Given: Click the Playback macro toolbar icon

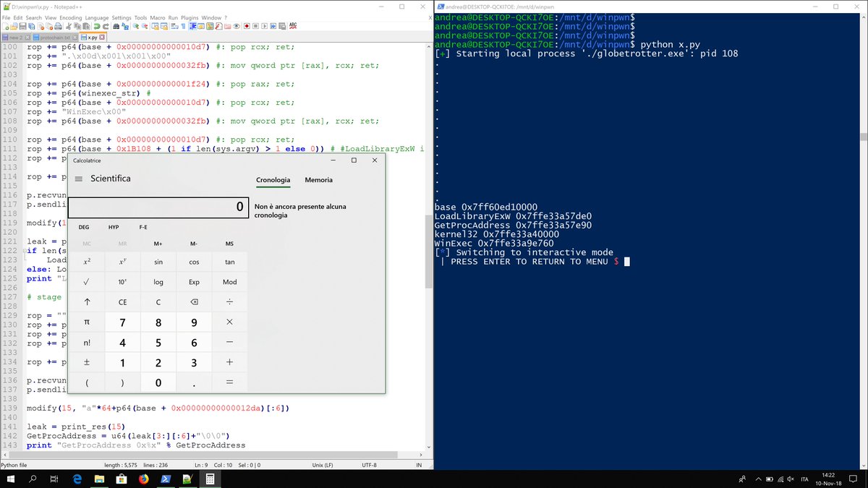Looking at the screenshot, I should pyautogui.click(x=265, y=26).
